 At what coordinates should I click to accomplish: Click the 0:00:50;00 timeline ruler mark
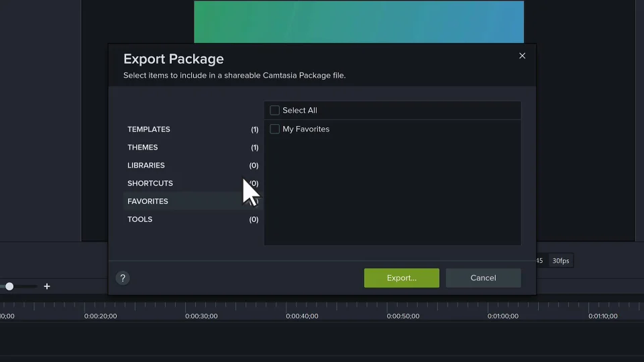(x=403, y=316)
